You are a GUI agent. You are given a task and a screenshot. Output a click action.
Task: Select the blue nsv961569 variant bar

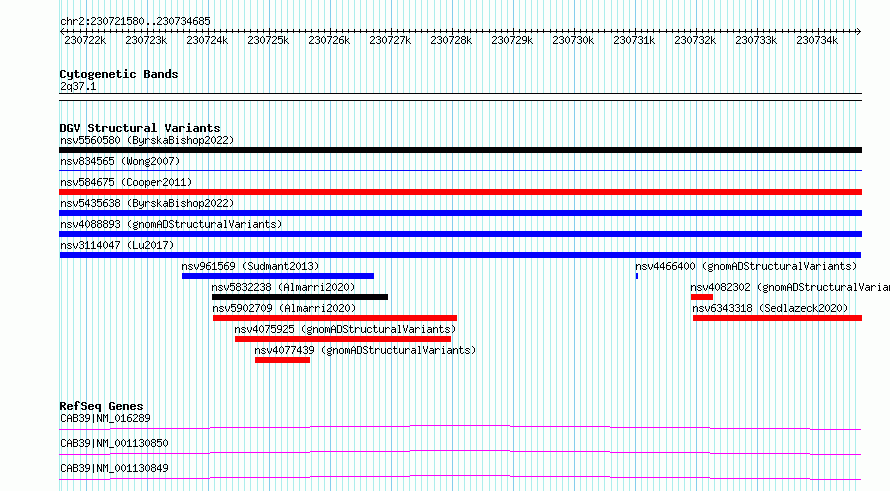[x=278, y=276]
